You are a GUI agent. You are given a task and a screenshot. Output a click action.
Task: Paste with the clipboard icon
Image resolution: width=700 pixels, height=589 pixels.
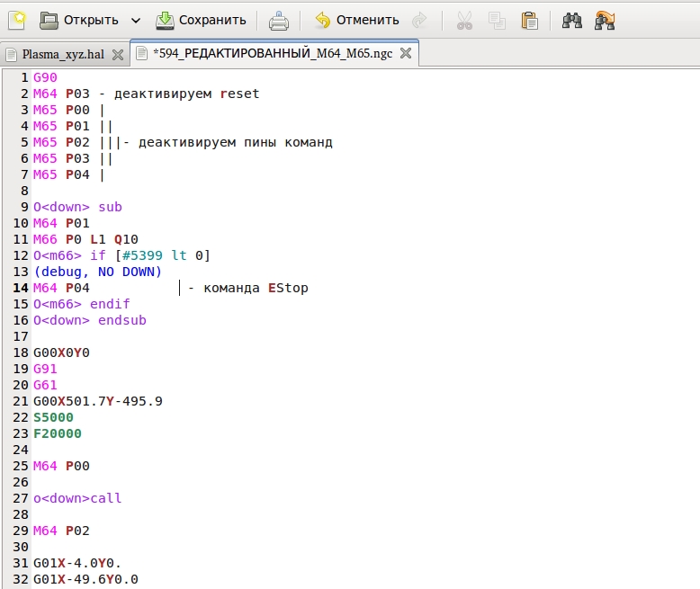click(529, 21)
